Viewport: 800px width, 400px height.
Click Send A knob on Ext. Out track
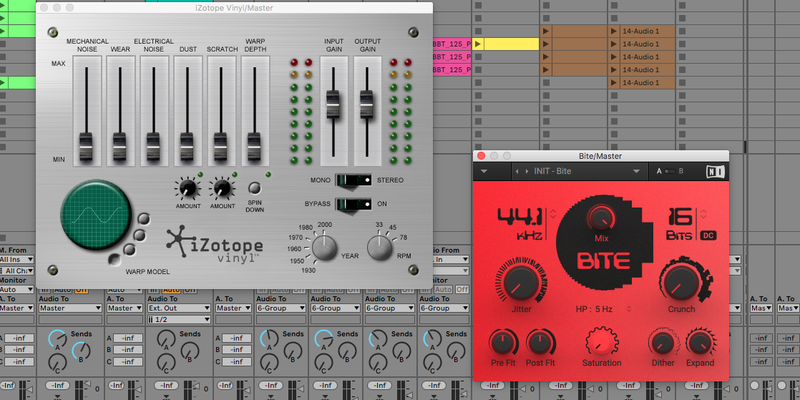click(166, 339)
